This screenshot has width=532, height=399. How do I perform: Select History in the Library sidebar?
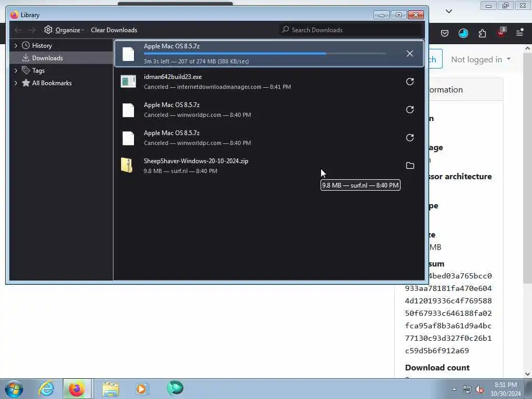click(x=42, y=46)
